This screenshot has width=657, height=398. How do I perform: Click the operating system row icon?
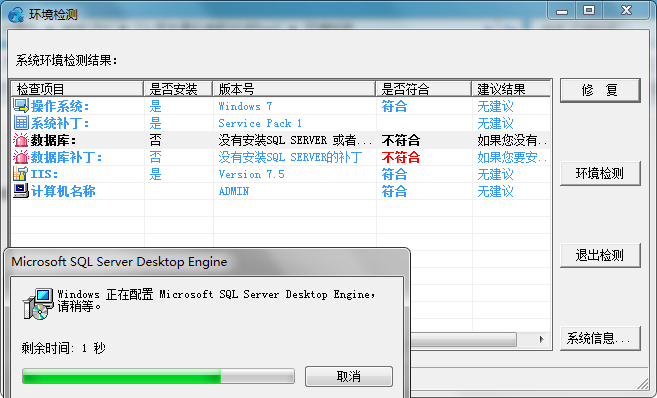(21, 106)
